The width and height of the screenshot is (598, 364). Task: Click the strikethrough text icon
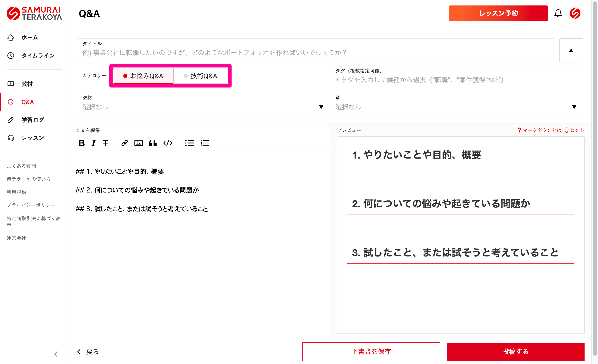click(106, 143)
